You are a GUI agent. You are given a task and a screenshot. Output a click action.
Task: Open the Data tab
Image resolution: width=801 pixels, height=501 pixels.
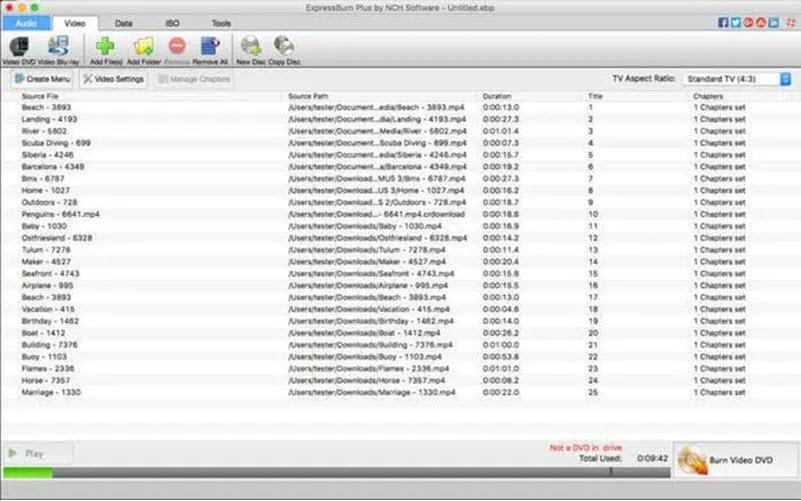click(x=124, y=22)
